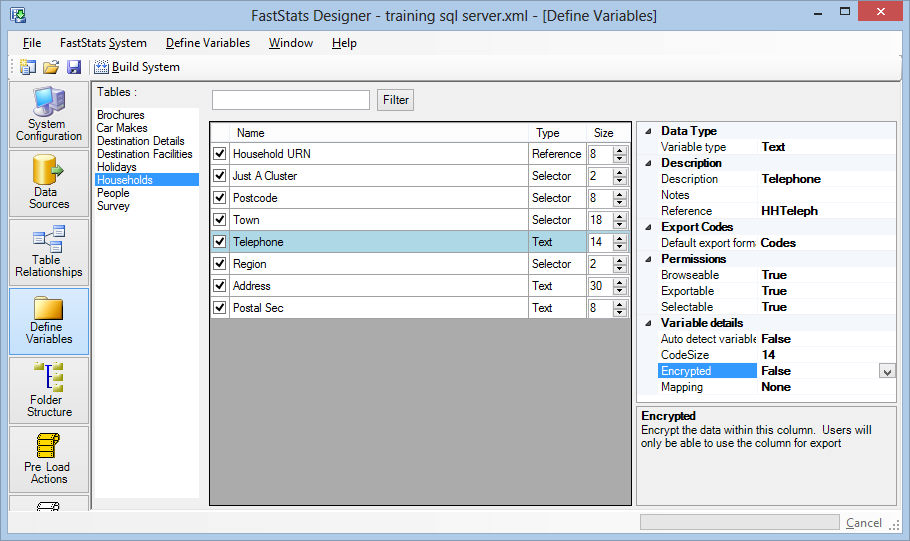Screen dimensions: 910x541
Task: Collapse the Description property group
Action: pyautogui.click(x=648, y=163)
